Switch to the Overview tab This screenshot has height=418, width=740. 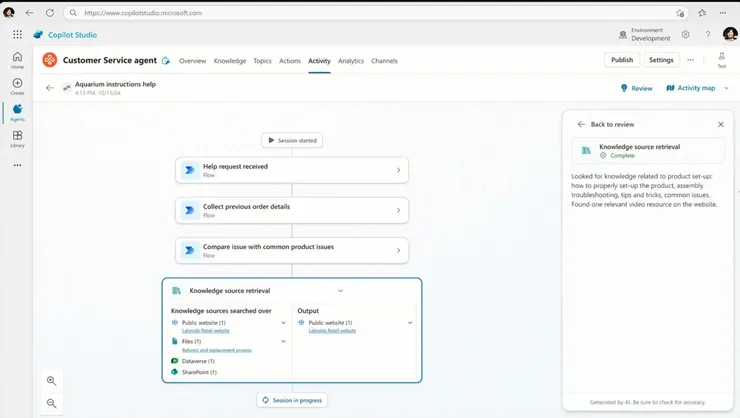point(193,61)
